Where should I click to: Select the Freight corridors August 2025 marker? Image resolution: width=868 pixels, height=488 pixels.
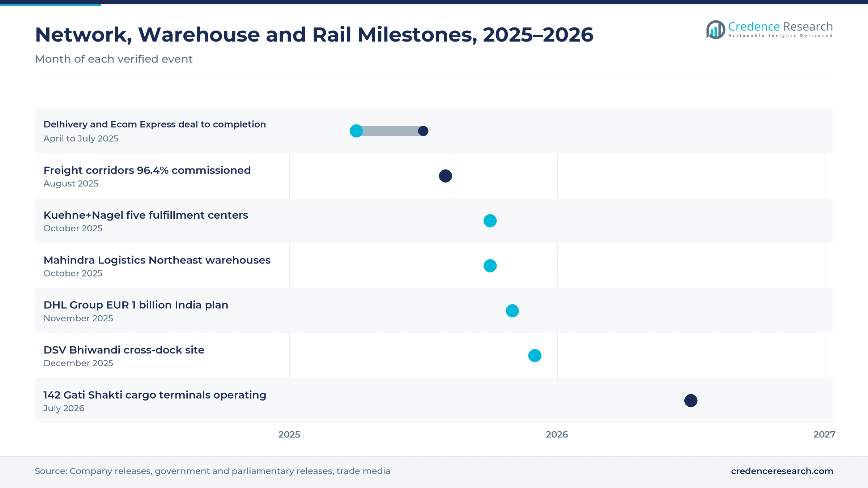(445, 176)
